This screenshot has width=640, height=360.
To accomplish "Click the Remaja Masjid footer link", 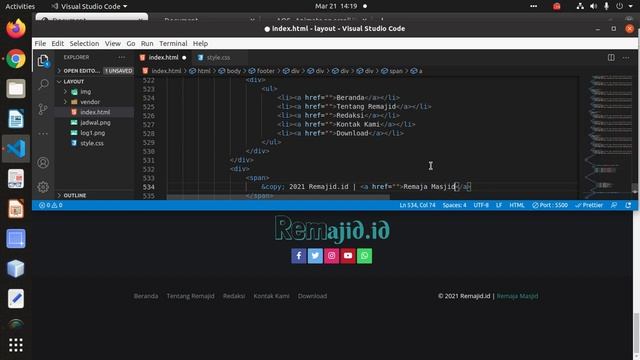I will (517, 296).
